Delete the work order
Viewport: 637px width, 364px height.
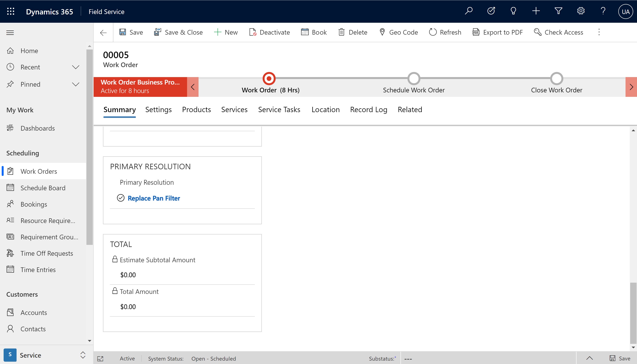(353, 32)
